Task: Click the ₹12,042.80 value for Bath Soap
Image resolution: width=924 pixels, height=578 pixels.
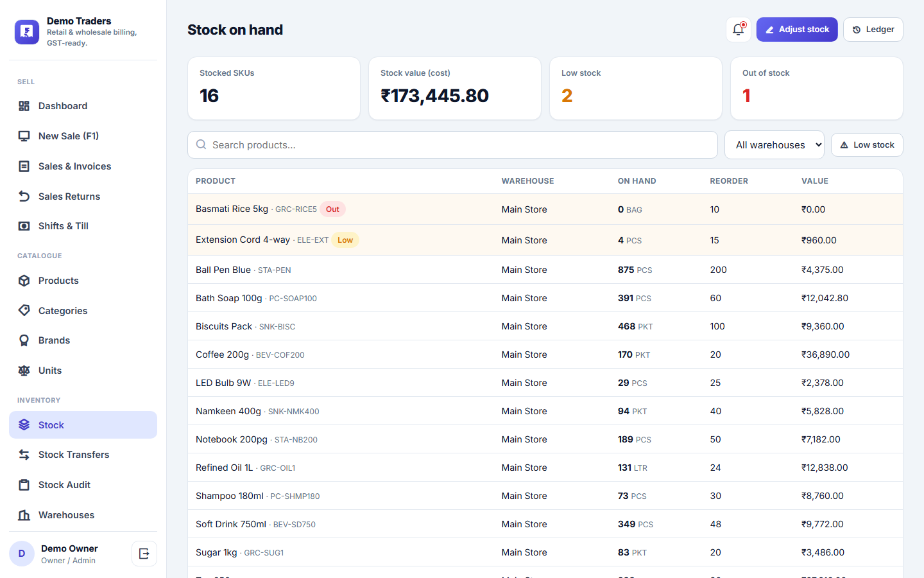Action: [825, 298]
